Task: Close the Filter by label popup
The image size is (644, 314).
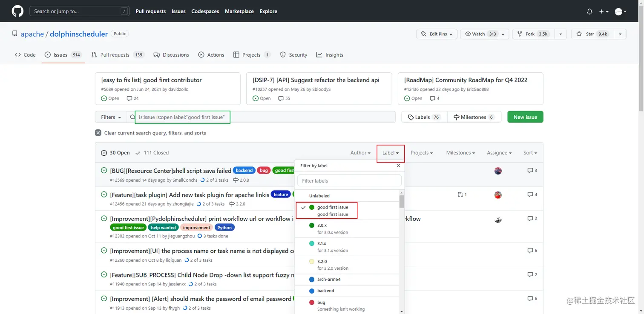Action: click(399, 166)
